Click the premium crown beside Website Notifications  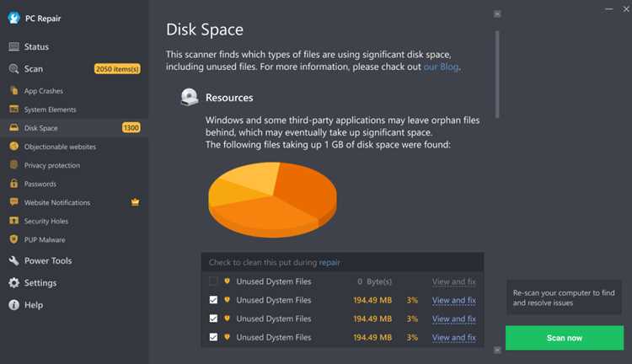click(135, 202)
